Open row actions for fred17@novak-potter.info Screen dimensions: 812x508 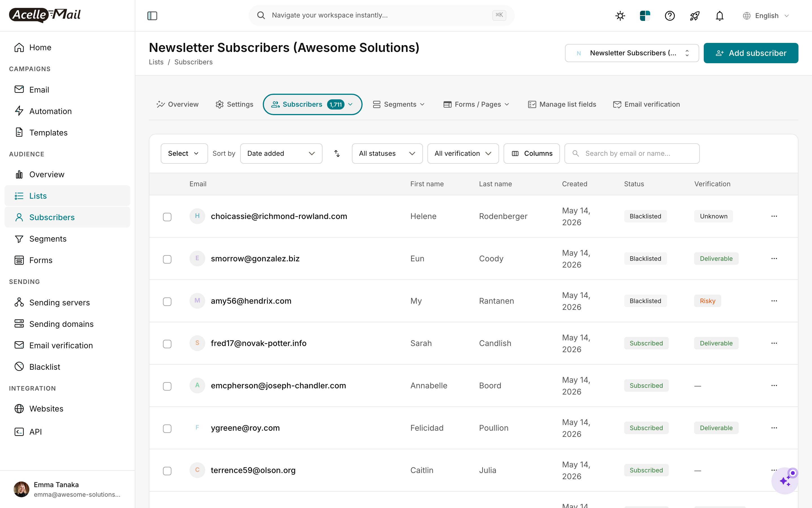tap(774, 343)
